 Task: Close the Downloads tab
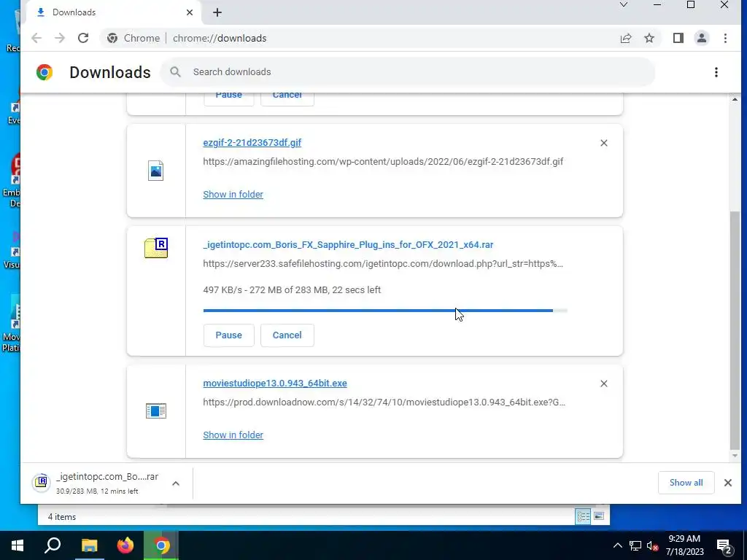point(190,12)
